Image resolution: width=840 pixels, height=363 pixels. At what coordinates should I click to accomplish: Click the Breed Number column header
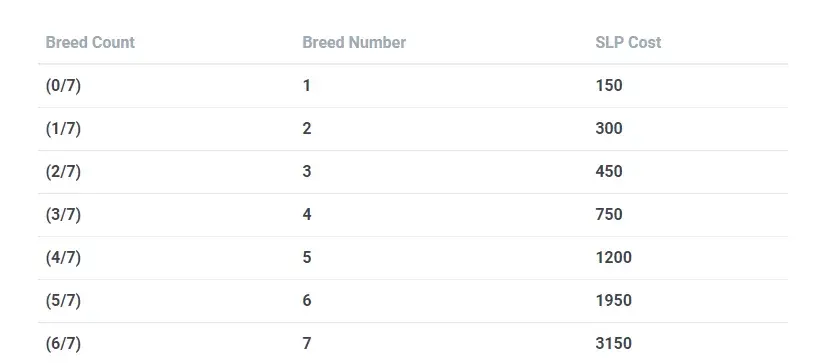pos(354,42)
